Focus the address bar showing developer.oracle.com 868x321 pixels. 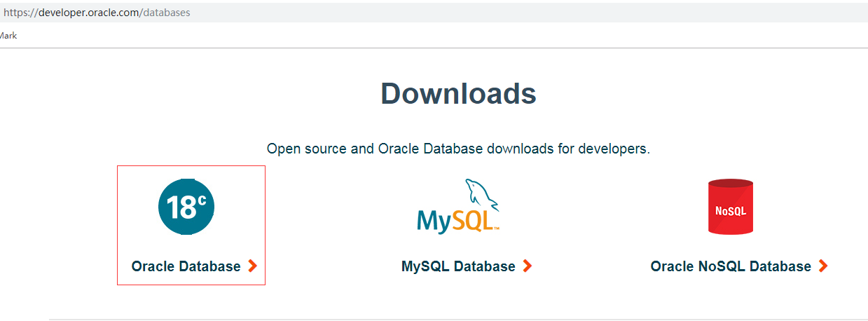coord(434,13)
